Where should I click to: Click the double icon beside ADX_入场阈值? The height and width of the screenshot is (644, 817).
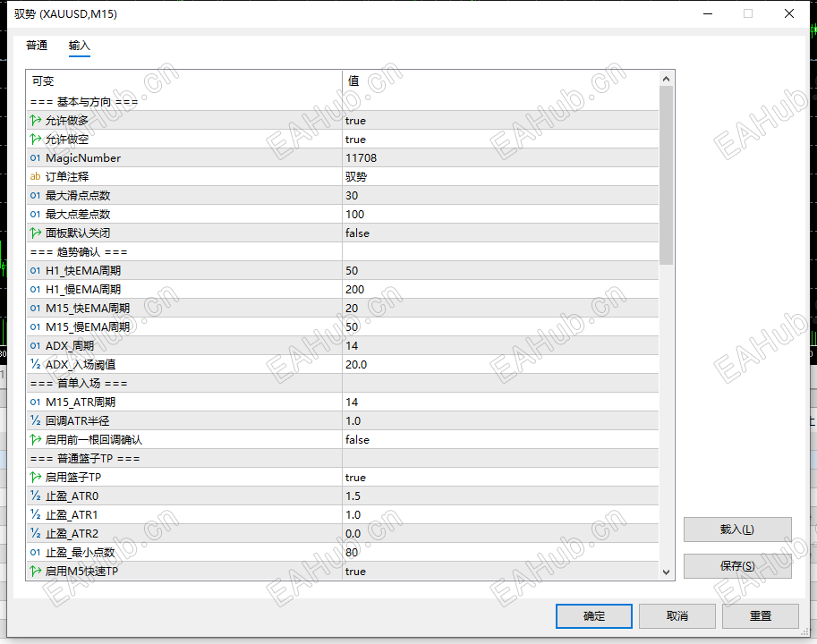point(36,364)
